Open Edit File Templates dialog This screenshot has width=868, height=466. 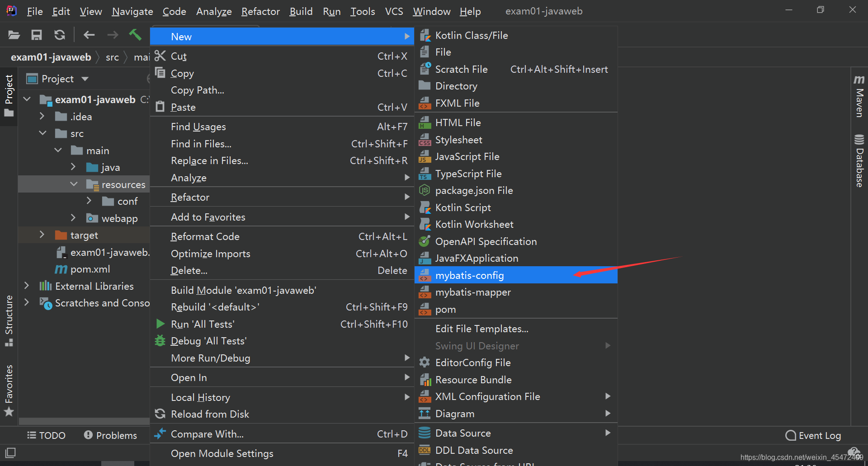(x=516, y=329)
